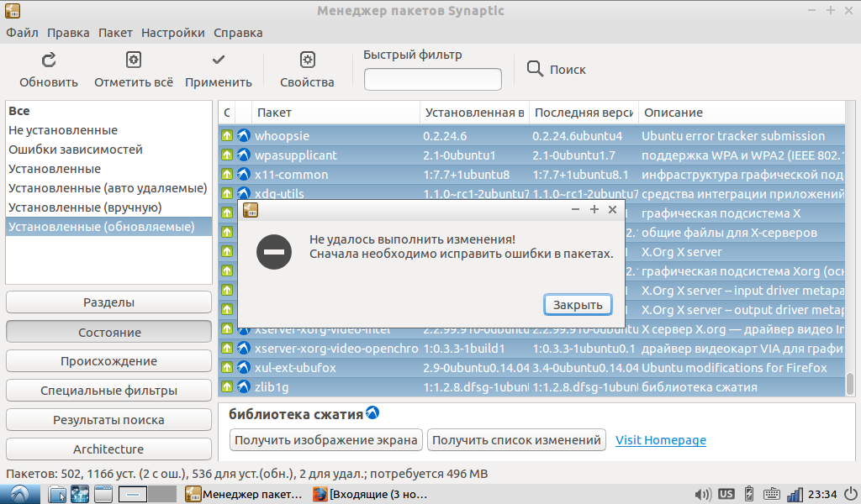Viewport: 861px width, 504px height.
Task: Open the Настройки menu
Action: coord(173,33)
